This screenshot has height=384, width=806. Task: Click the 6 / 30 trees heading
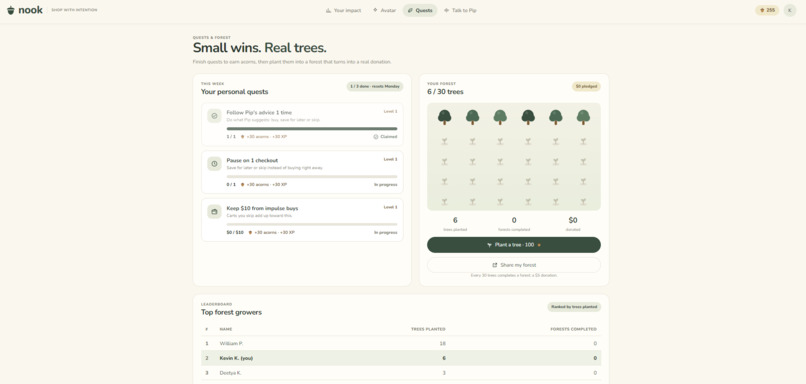coord(445,92)
